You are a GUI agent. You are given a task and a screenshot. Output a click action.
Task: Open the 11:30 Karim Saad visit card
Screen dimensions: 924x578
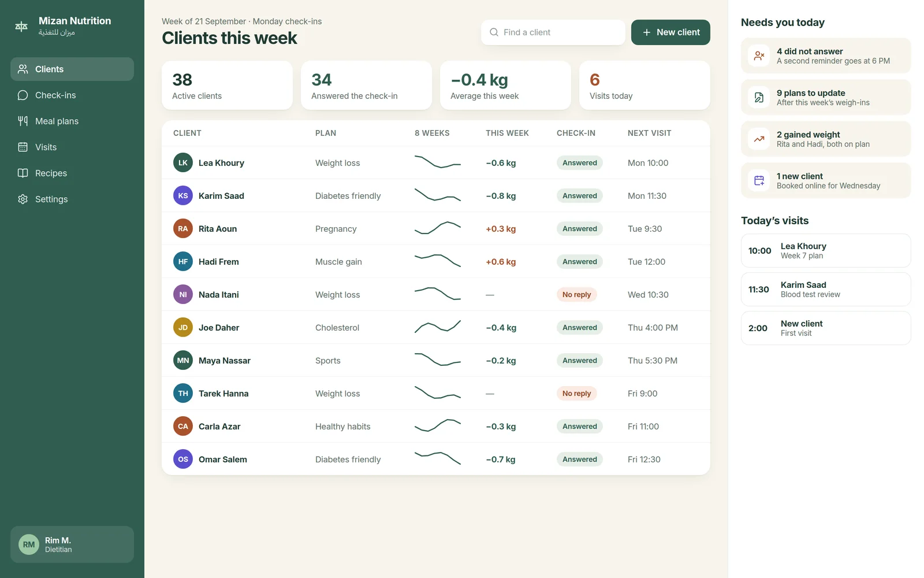[826, 290]
